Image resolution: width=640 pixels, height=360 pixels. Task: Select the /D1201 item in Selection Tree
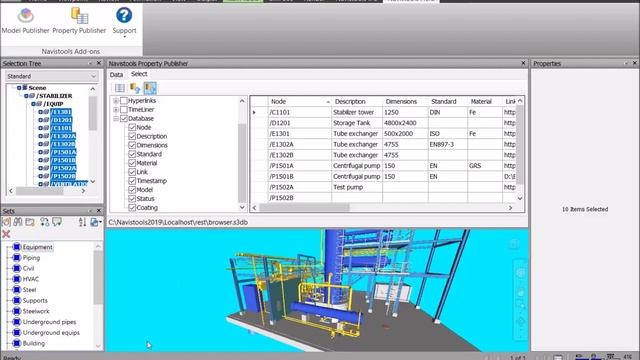[x=62, y=120]
